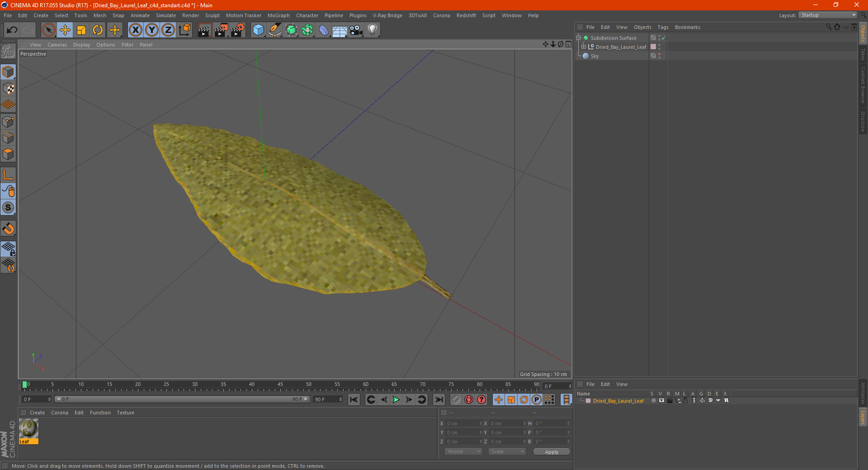868x470 pixels.
Task: Add a Light object
Action: coord(372,30)
